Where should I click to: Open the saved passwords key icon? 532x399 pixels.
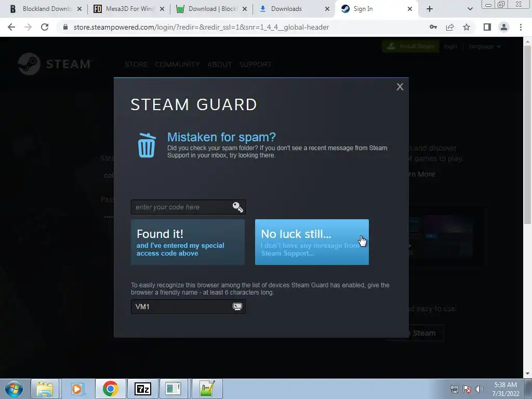(x=433, y=27)
